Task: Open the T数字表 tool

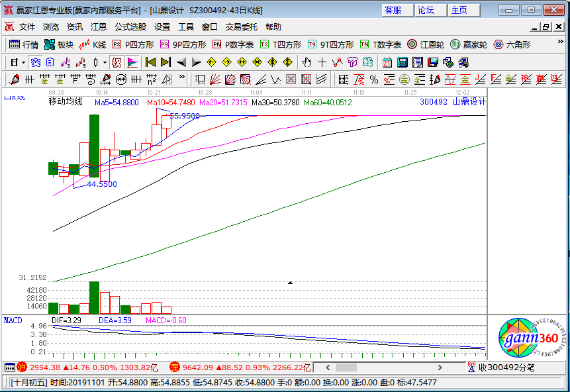Action: click(x=381, y=44)
